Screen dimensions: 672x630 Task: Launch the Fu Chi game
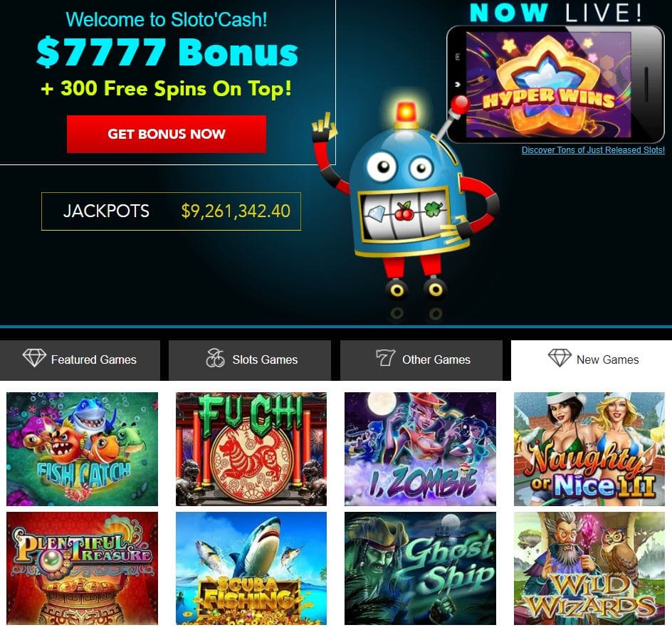point(251,448)
